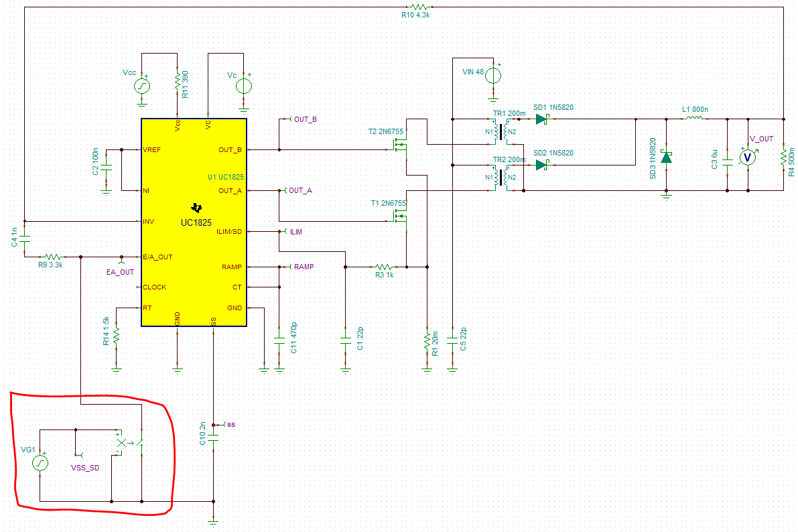Select capacitor C1 22p
This screenshot has width=798, height=532.
click(x=346, y=340)
